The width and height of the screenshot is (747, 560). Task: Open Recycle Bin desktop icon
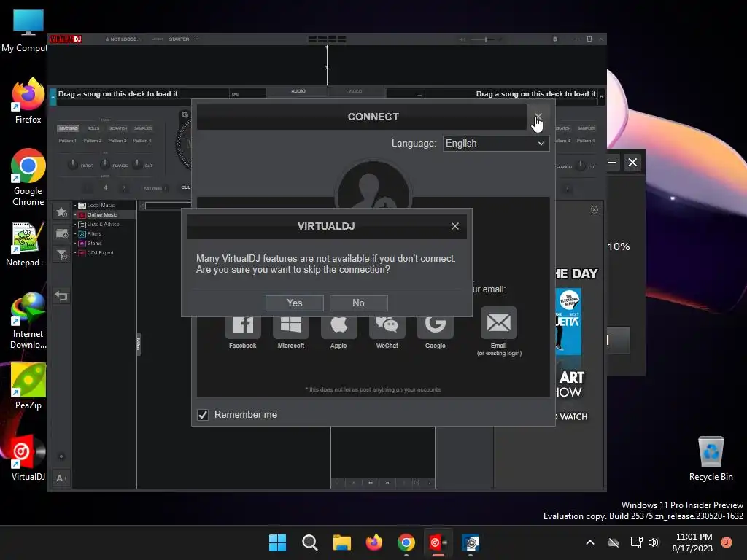coord(711,458)
